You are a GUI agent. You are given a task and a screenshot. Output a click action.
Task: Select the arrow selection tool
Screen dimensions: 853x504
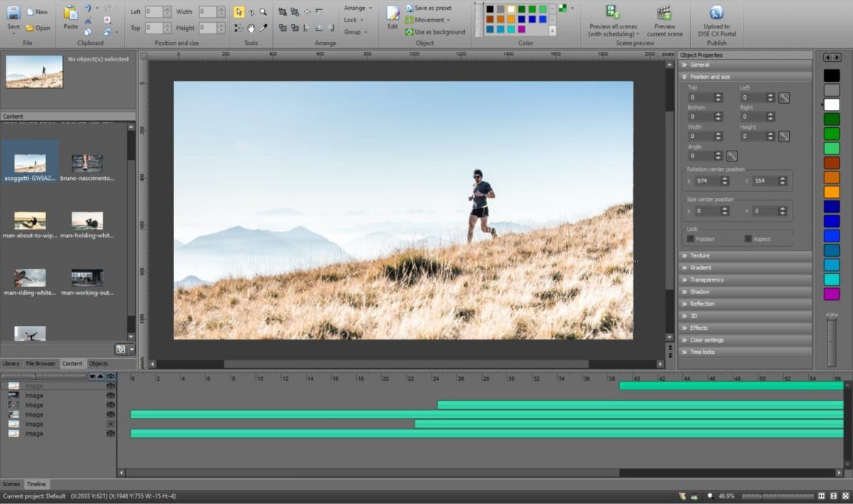[239, 12]
